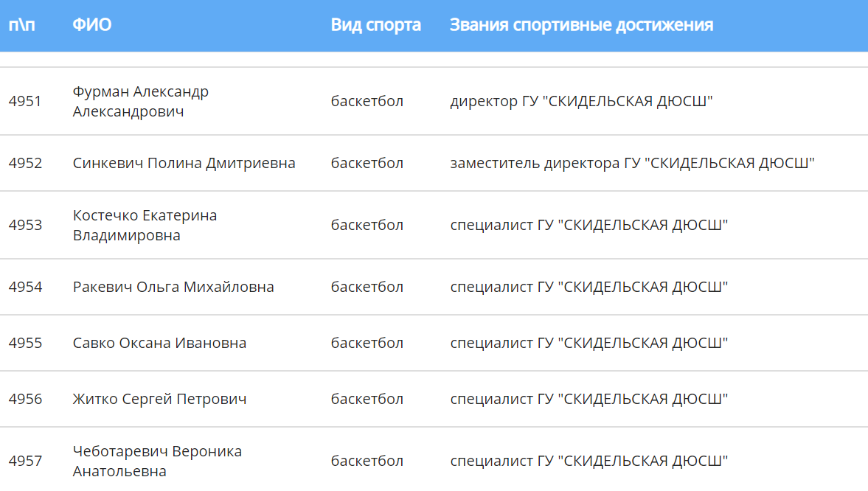The height and width of the screenshot is (491, 868).
Task: Select the name Костечко Екатерина Владимировна
Action: tap(145, 226)
